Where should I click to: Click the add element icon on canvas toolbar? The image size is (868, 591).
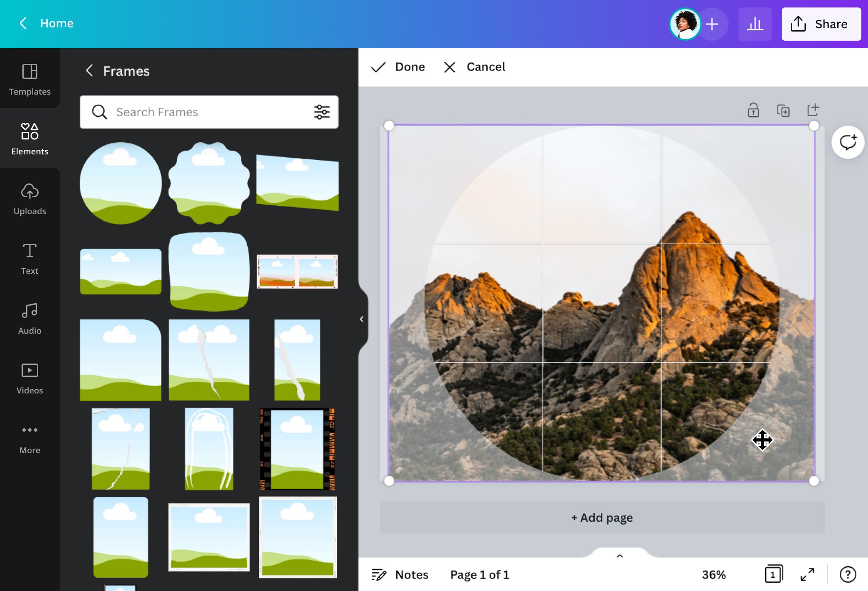[x=813, y=110]
